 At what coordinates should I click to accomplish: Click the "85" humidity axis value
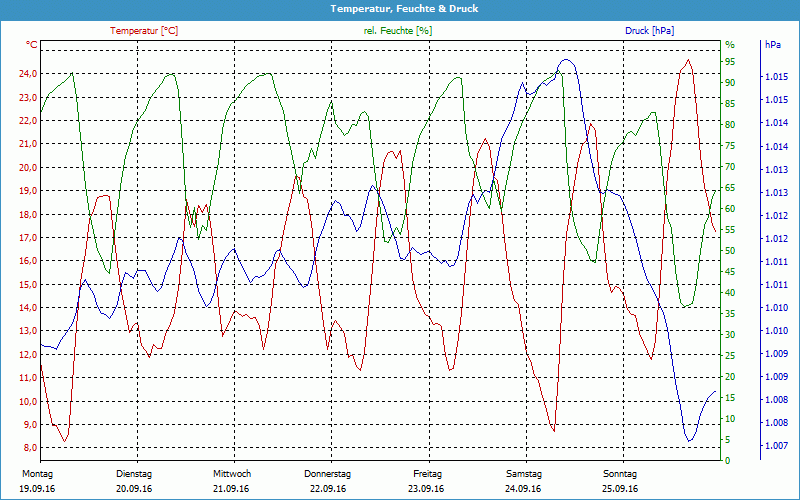(x=730, y=104)
